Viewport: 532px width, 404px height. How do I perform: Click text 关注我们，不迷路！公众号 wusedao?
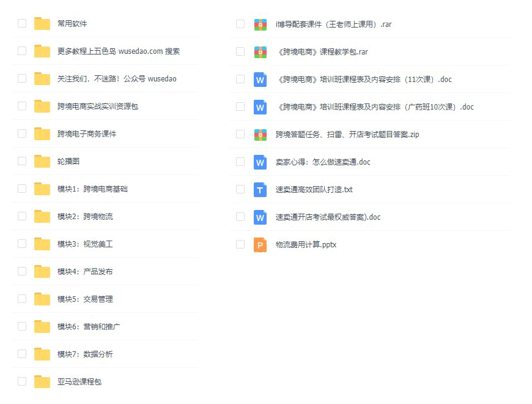(117, 78)
